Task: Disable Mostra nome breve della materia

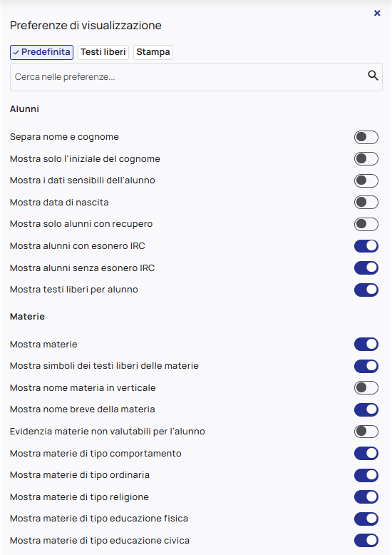Action: [366, 409]
